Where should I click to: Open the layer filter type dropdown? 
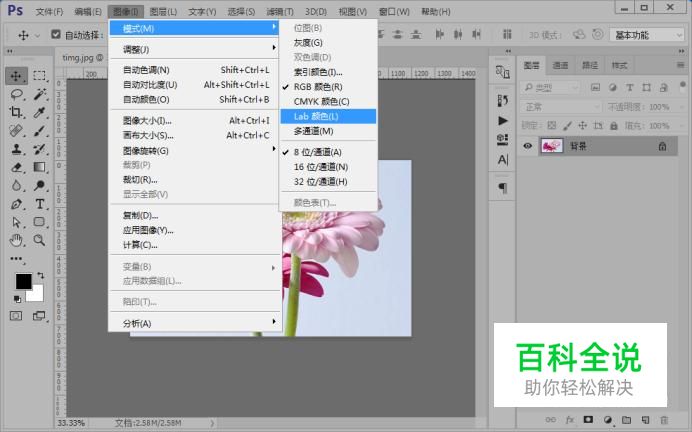point(550,88)
